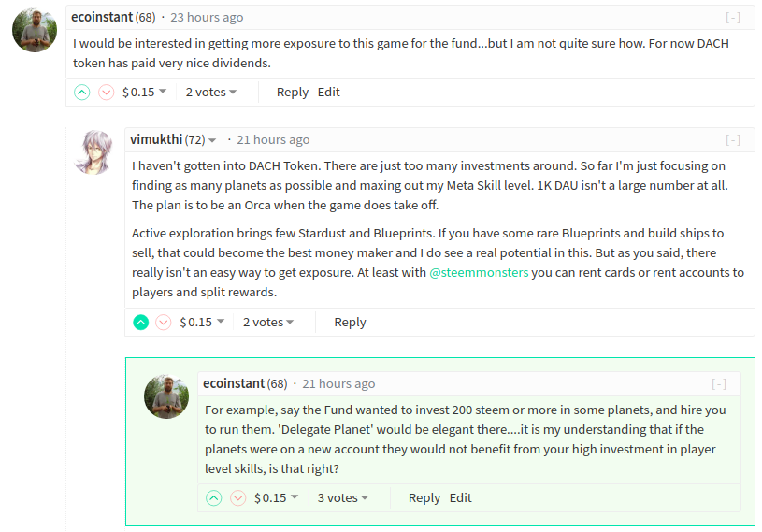This screenshot has width=762, height=532.
Task: Reply to vimukthi's comment
Action: click(350, 323)
